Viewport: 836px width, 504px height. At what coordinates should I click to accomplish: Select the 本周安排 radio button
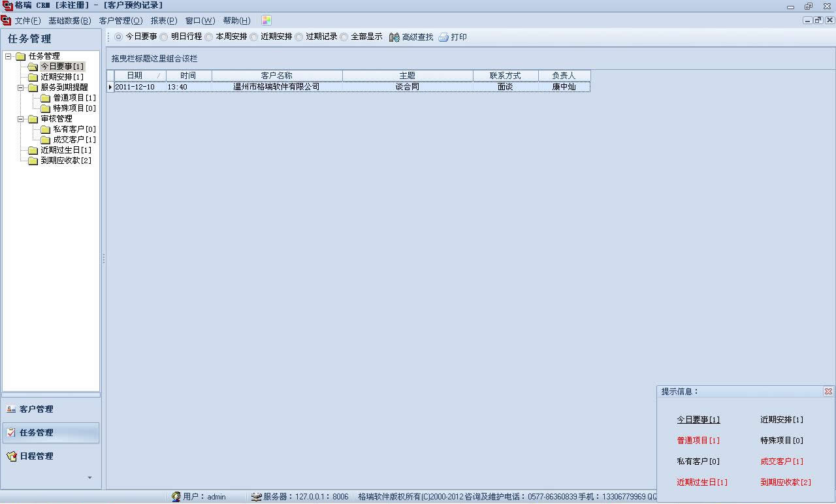(208, 37)
